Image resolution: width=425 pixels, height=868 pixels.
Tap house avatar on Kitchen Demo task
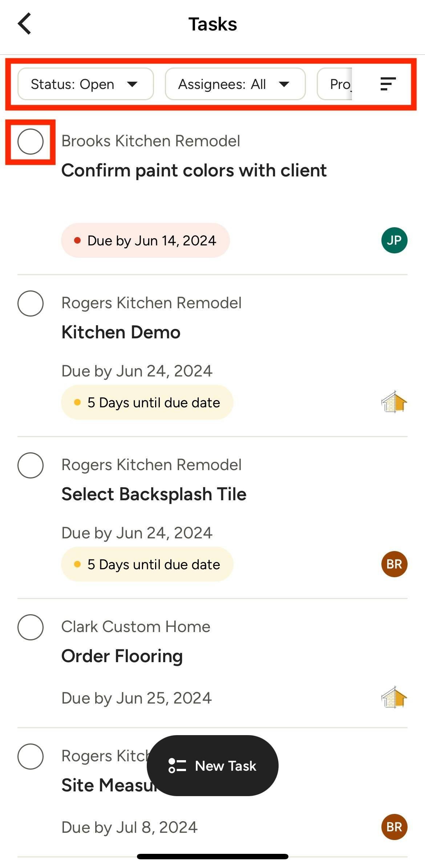pyautogui.click(x=394, y=402)
